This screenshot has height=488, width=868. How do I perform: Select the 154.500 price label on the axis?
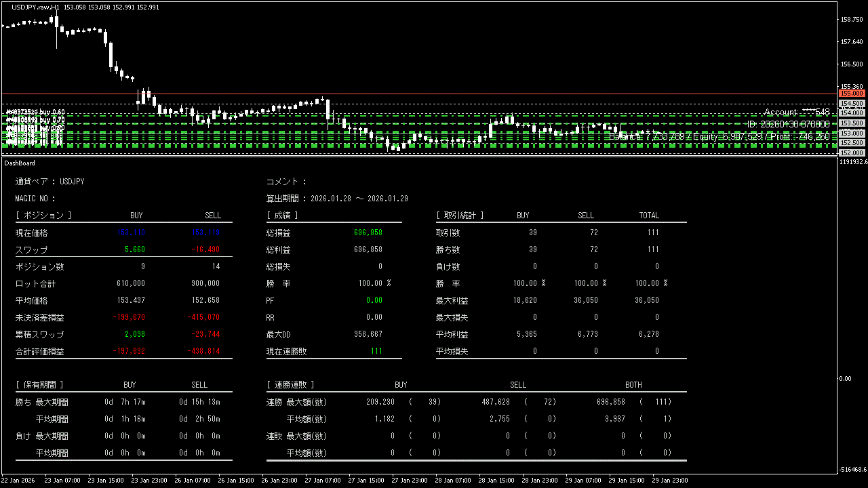[852, 104]
